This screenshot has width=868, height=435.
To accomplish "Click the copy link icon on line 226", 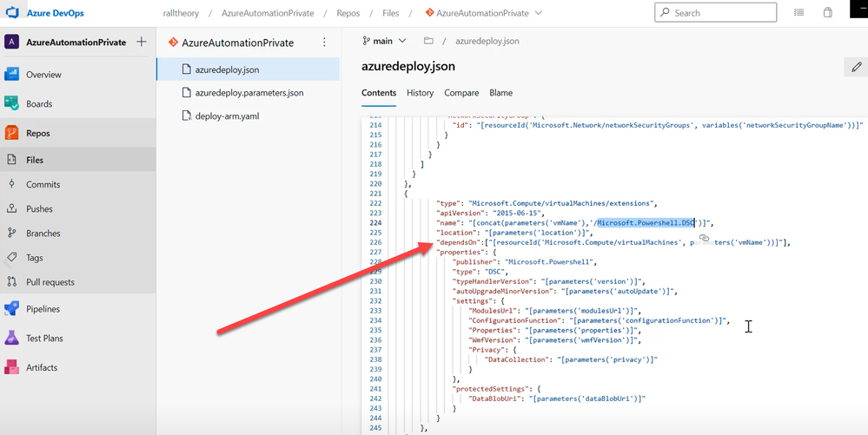I will point(704,237).
